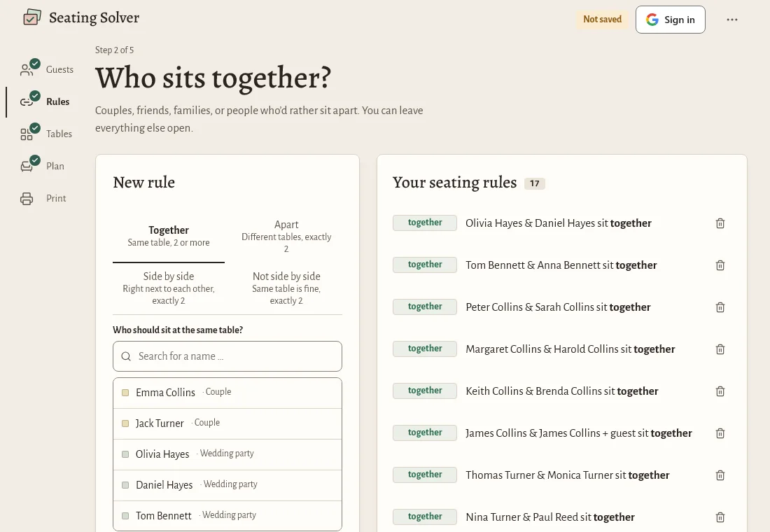Click the Tables grid icon in sidebar
The image size is (770, 532).
tap(27, 134)
